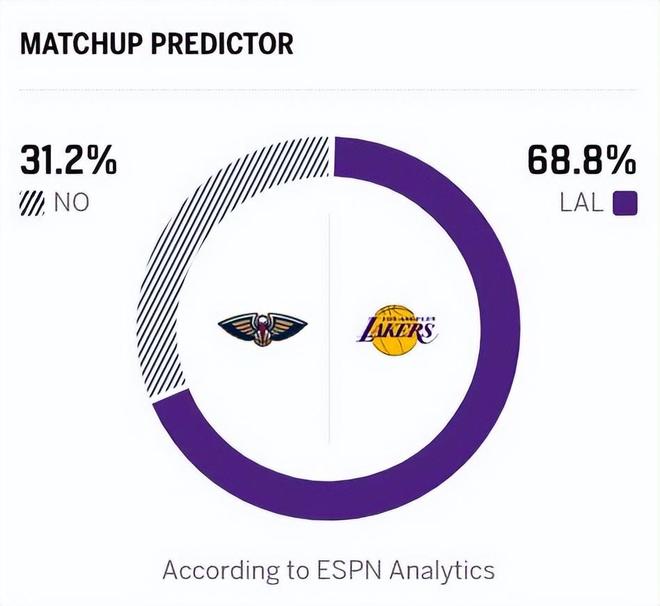Viewport: 660px width, 606px height.
Task: Click the 31.2% win probability figure
Action: [x=68, y=161]
